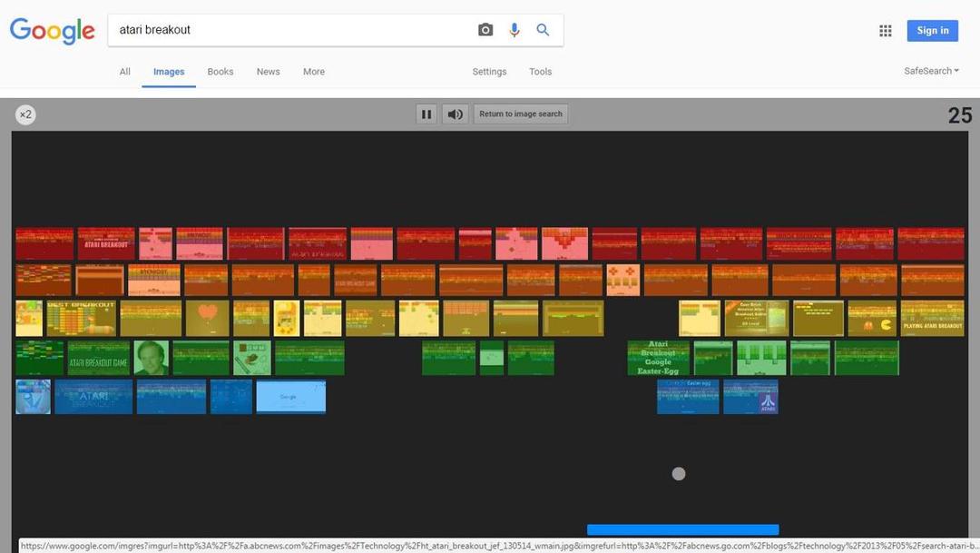Expand the More menu
The height and width of the screenshot is (553, 980).
click(x=314, y=72)
